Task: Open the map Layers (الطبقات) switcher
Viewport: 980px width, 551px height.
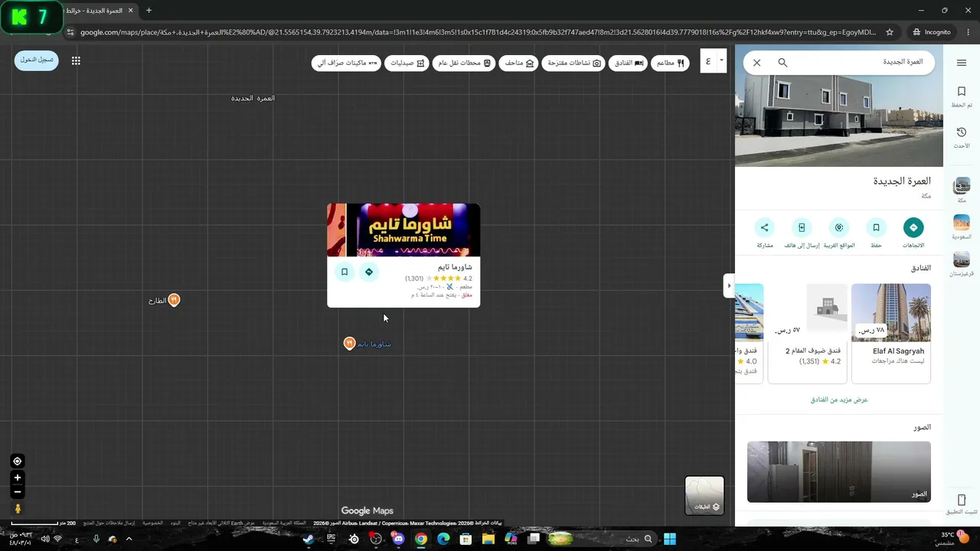Action: (x=704, y=495)
